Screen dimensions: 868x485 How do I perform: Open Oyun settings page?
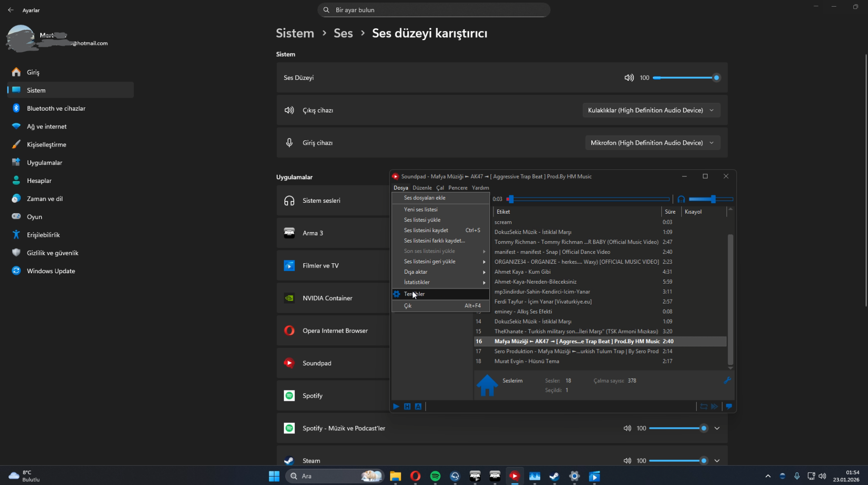70,217
